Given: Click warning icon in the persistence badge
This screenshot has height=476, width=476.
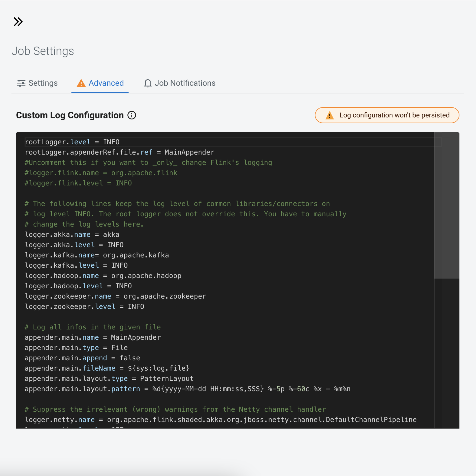Looking at the screenshot, I should point(330,115).
